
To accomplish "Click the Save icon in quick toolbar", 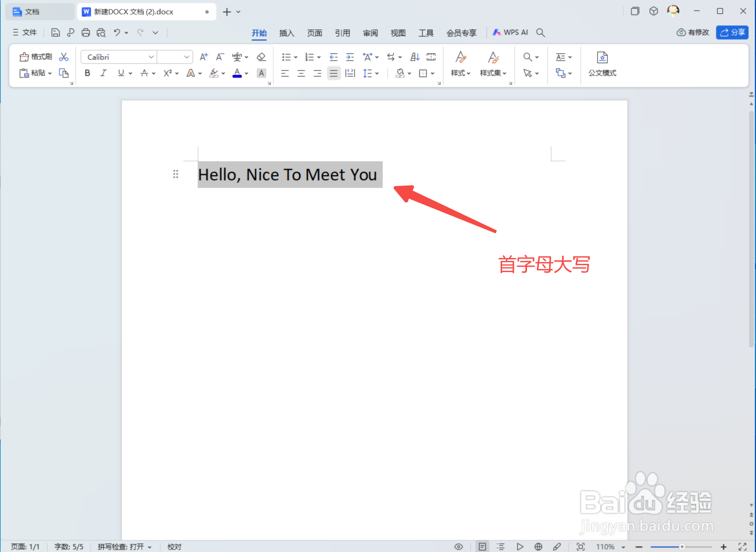I will point(56,32).
